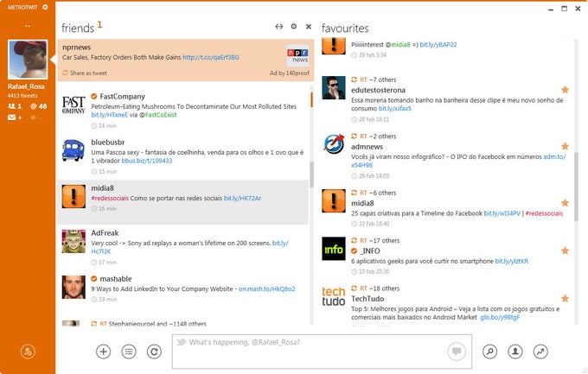Open the trends chart icon
Image resolution: width=588 pixels, height=374 pixels.
[540, 352]
